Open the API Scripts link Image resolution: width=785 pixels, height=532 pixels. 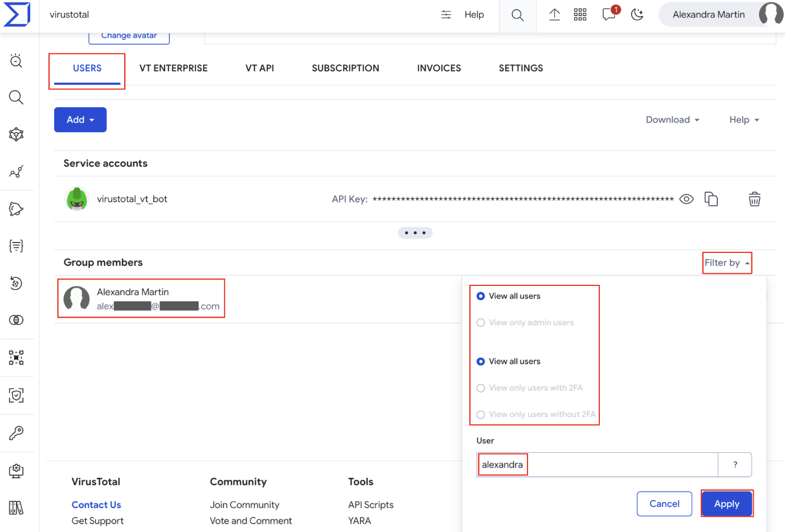pyautogui.click(x=371, y=505)
